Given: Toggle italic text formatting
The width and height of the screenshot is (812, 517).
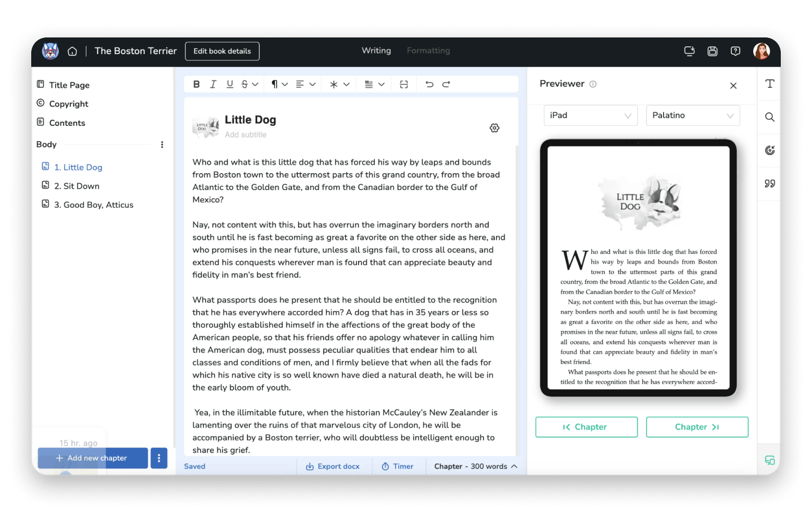Looking at the screenshot, I should [213, 84].
